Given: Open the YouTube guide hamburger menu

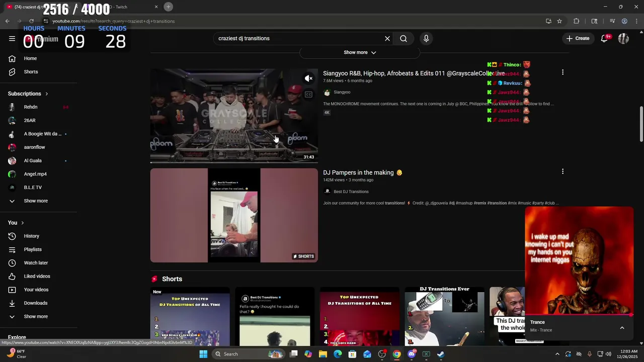Looking at the screenshot, I should (x=12, y=39).
